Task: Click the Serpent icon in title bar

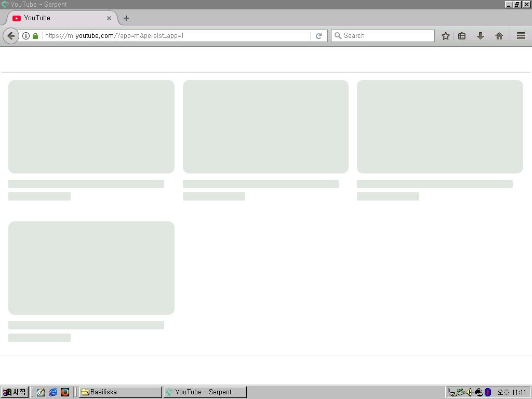Action: 5,4
